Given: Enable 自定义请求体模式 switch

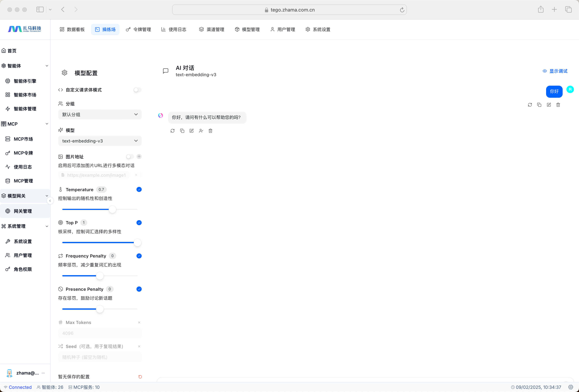Looking at the screenshot, I should (x=137, y=90).
